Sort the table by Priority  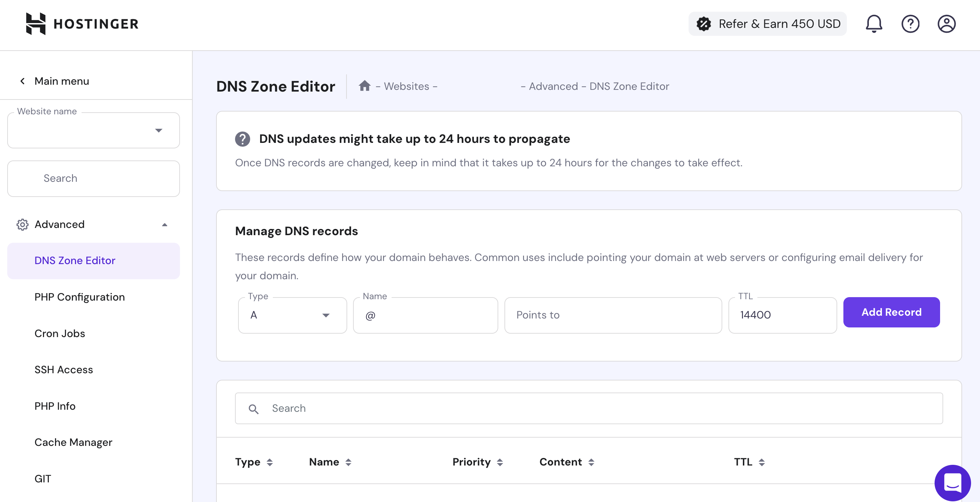coord(500,462)
